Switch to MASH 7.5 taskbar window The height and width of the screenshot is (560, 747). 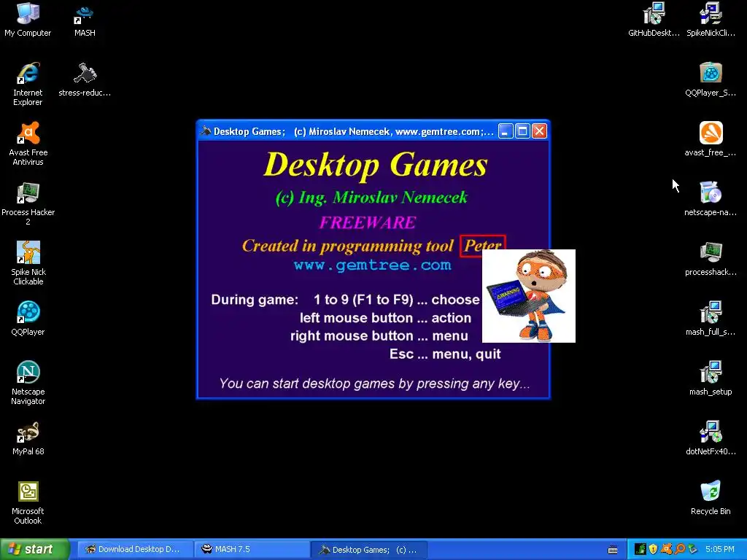click(252, 550)
